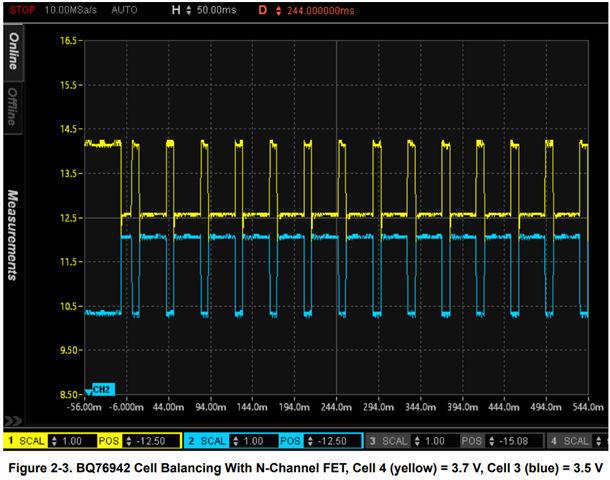Screen dimensions: 610x480
Task: Adjust channel 2 POS stepper arrows
Action: pos(310,441)
